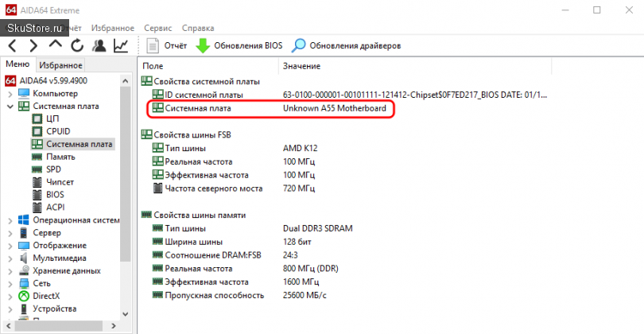
Task: Click the sidebar scroll up arrow
Action: [x=126, y=81]
